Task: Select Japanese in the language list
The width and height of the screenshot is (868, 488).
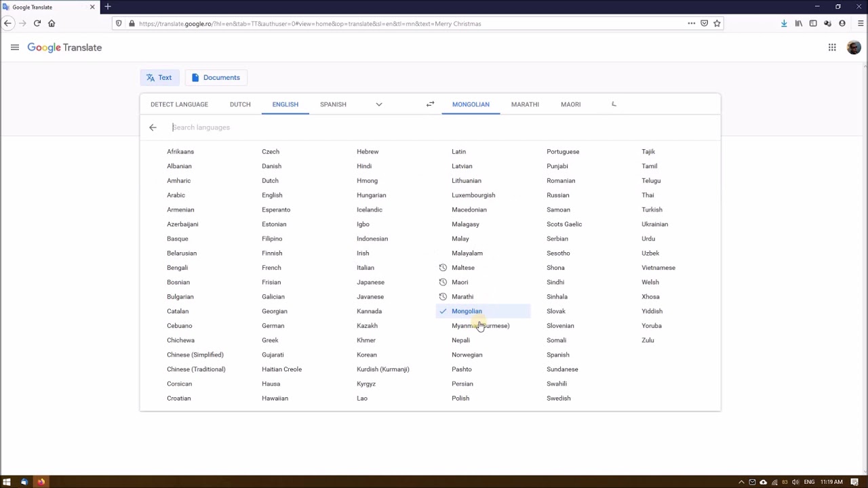Action: click(370, 282)
